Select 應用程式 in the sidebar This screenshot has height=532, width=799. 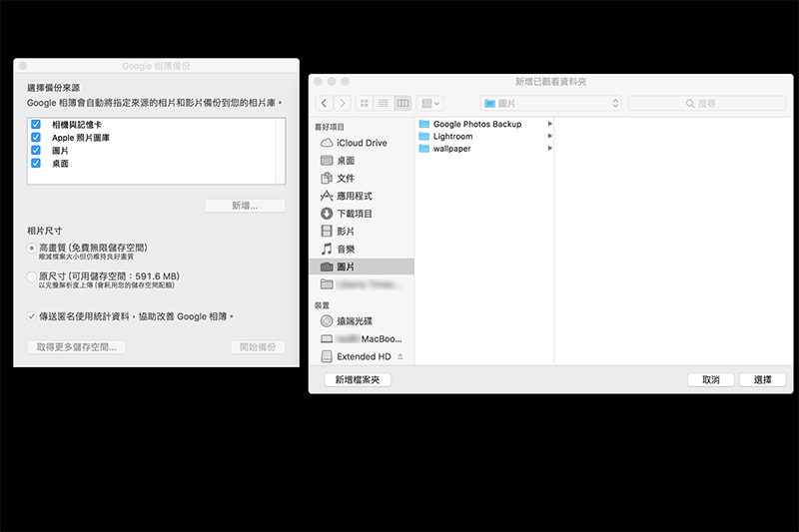click(x=362, y=196)
